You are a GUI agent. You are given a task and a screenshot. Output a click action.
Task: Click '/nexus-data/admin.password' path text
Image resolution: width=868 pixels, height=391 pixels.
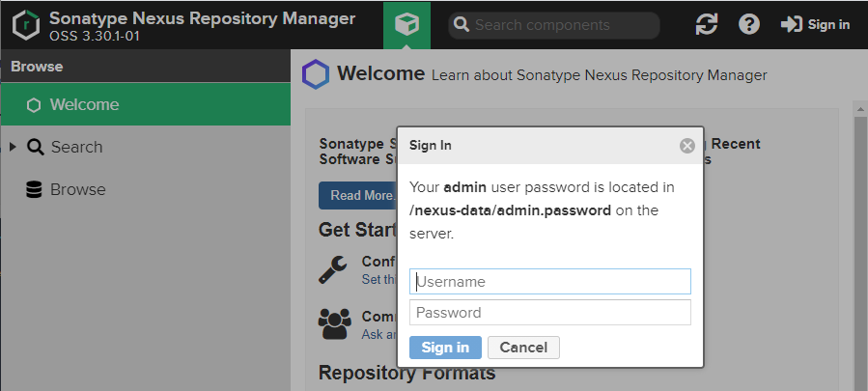(511, 210)
